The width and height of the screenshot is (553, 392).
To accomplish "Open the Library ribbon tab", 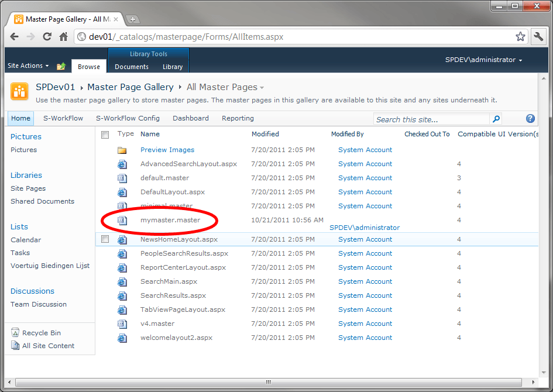I will [173, 67].
